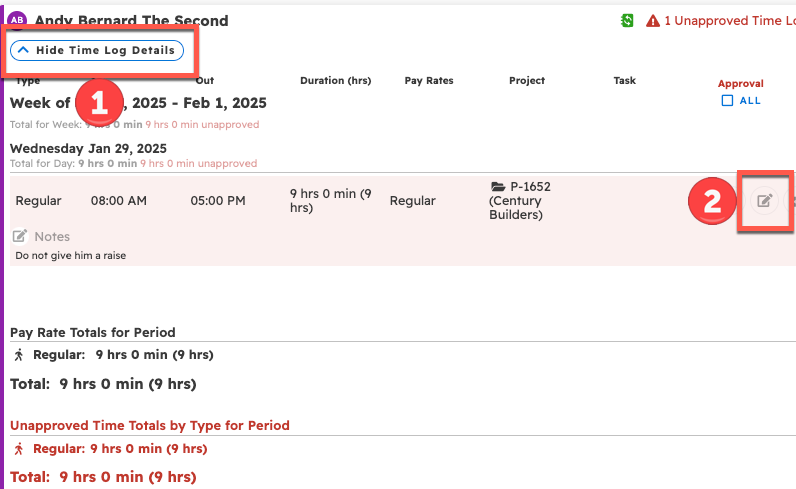Open the 1 Unapproved Time Log alert
796x489 pixels.
coord(728,21)
